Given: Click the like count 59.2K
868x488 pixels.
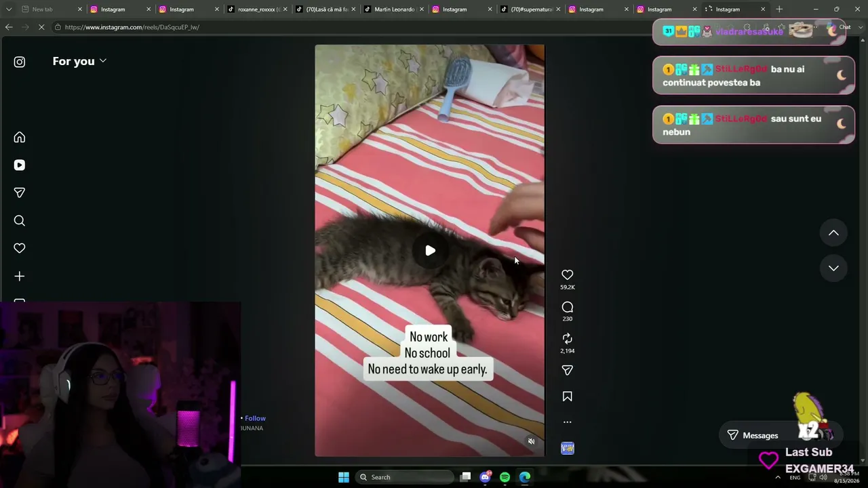Looking at the screenshot, I should point(568,287).
